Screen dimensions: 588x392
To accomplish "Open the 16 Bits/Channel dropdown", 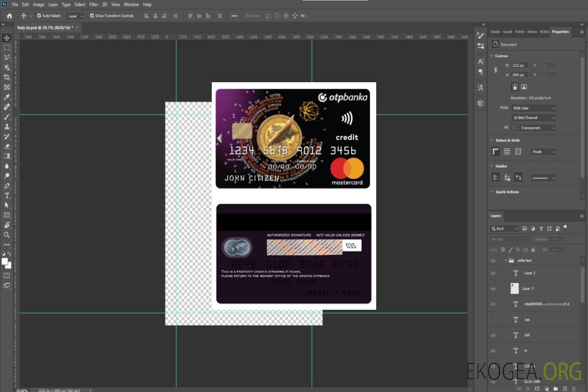I will (x=533, y=118).
